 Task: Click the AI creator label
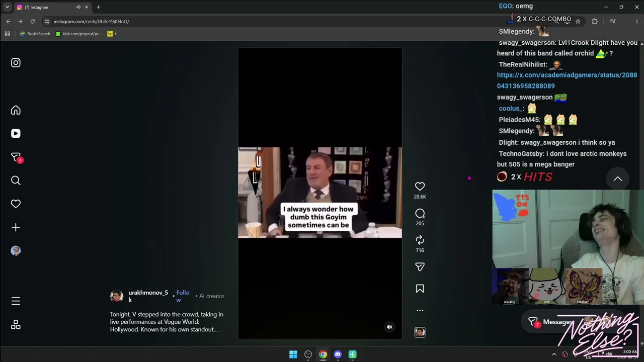(211, 296)
